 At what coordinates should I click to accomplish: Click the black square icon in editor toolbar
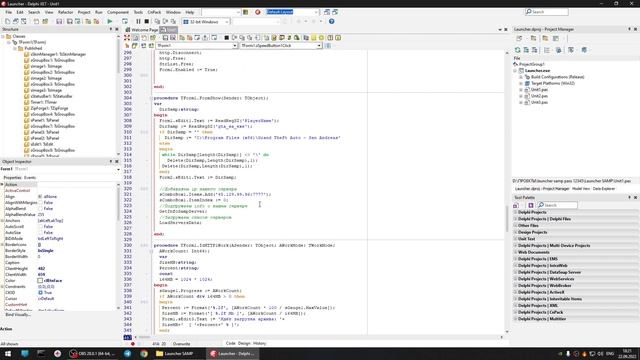tap(227, 38)
